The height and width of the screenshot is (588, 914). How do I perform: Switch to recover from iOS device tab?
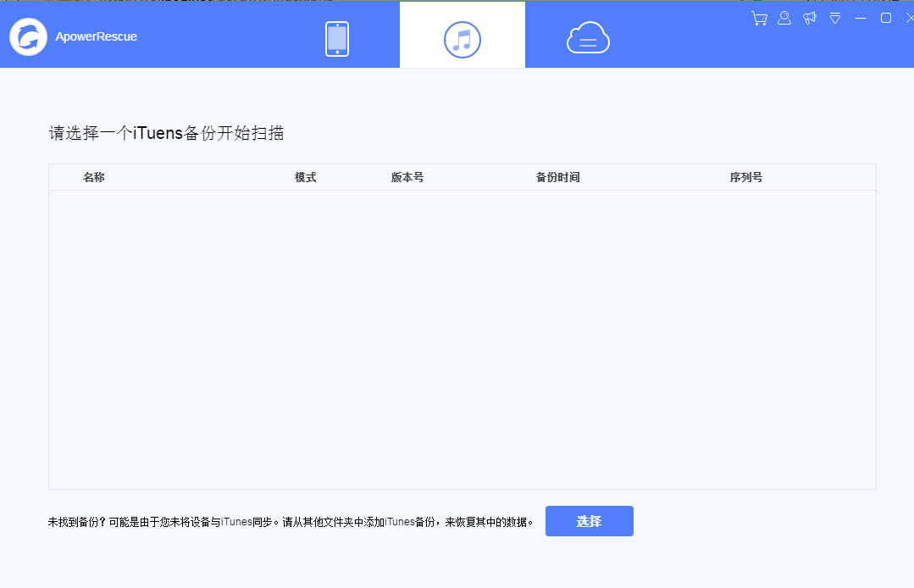pyautogui.click(x=337, y=39)
